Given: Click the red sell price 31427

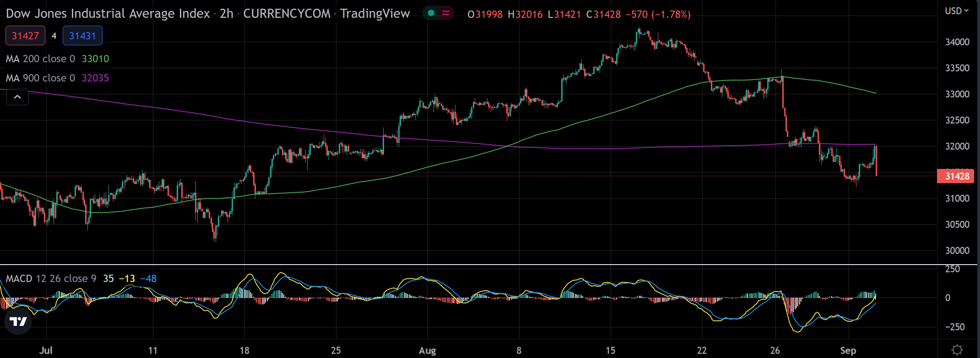Looking at the screenshot, I should 25,36.
